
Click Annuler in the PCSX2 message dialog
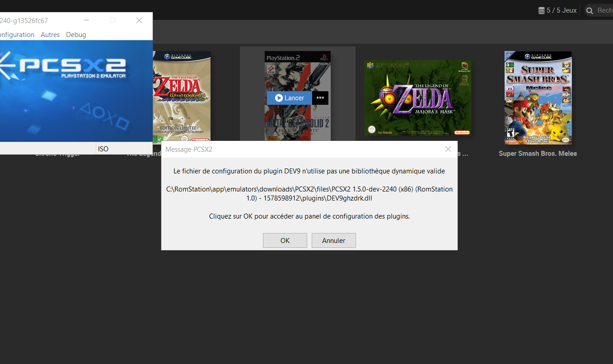point(334,240)
